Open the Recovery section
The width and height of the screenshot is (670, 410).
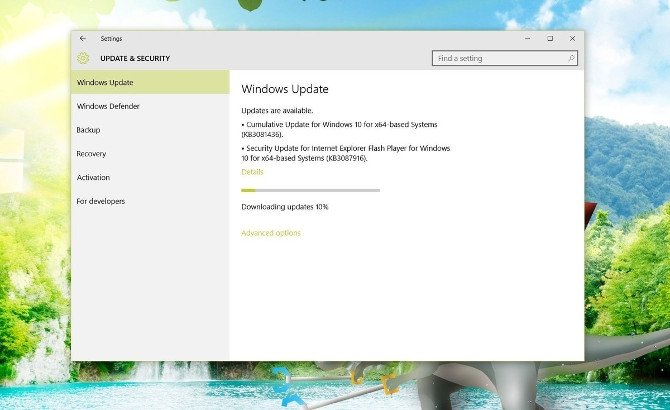pyautogui.click(x=150, y=154)
